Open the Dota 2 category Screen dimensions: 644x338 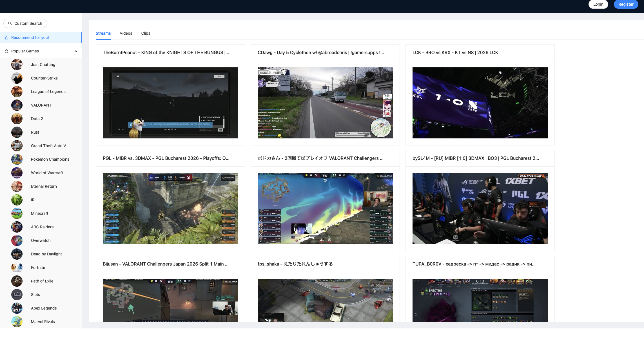pos(17,119)
